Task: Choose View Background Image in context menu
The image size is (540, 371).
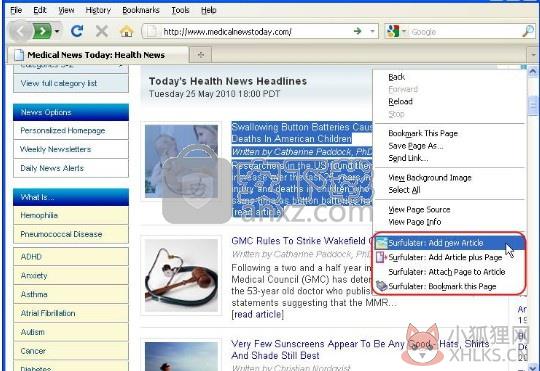Action: pyautogui.click(x=430, y=178)
